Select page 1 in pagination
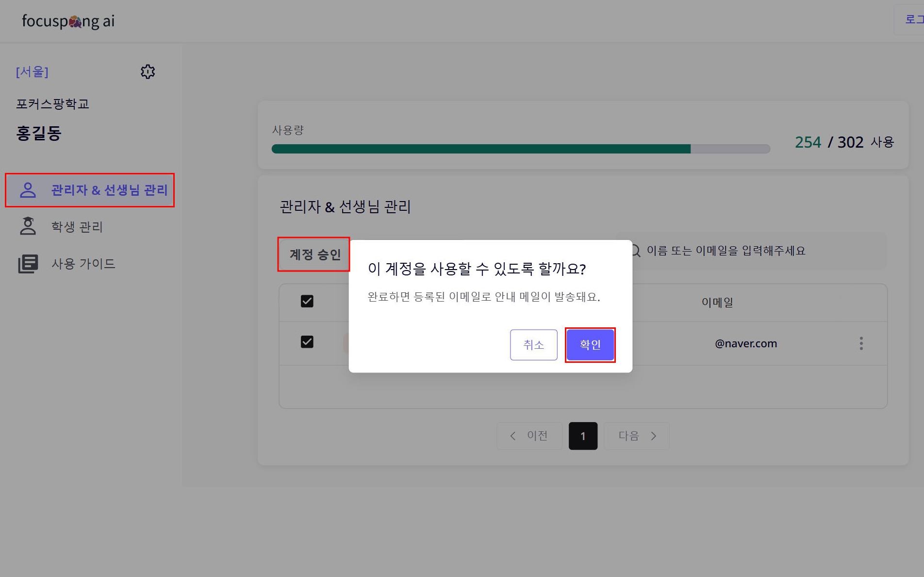The image size is (924, 577). [x=583, y=436]
